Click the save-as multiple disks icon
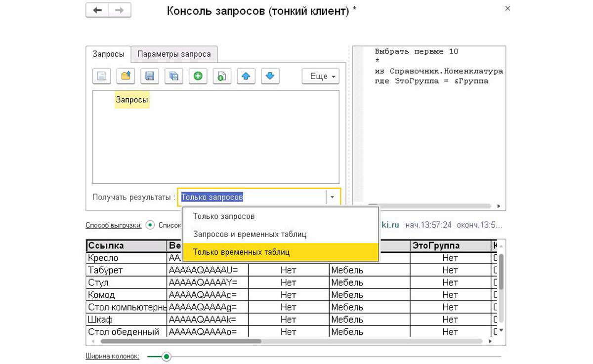The height and width of the screenshot is (364, 593). [x=174, y=76]
